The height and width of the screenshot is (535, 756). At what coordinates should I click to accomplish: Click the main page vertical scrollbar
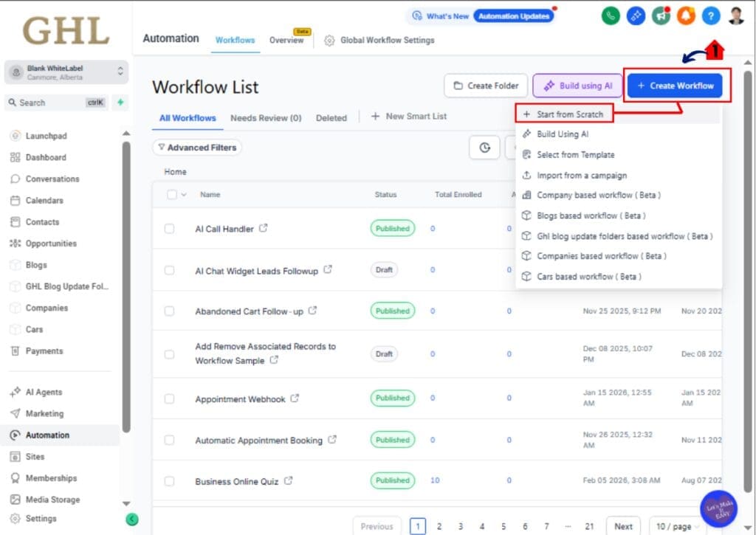click(747, 282)
